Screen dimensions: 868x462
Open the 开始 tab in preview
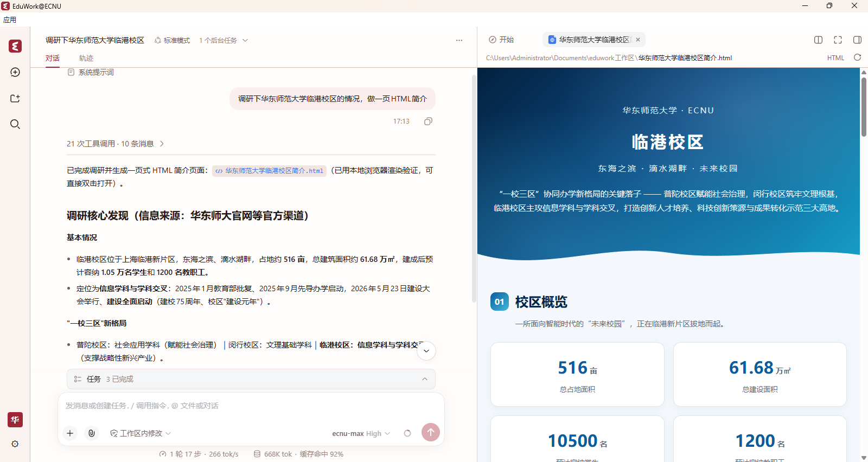pyautogui.click(x=501, y=40)
